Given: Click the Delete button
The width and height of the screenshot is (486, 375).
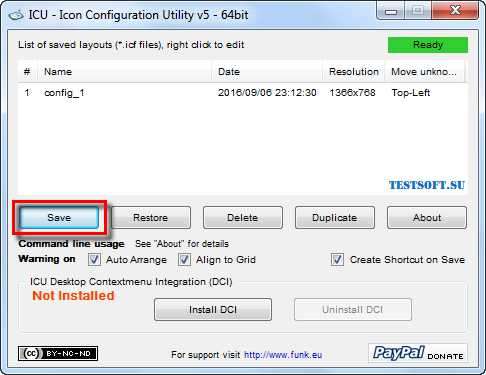Looking at the screenshot, I should [243, 218].
